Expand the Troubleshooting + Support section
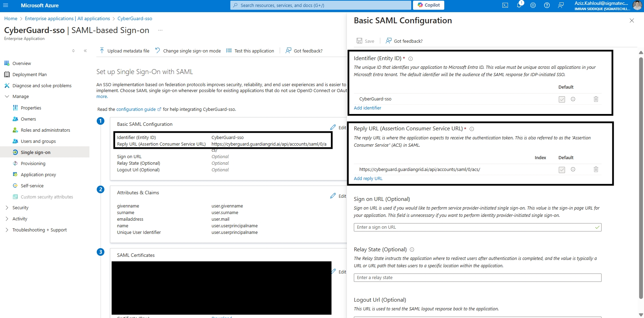Viewport: 644px width, 318px height. 7,230
